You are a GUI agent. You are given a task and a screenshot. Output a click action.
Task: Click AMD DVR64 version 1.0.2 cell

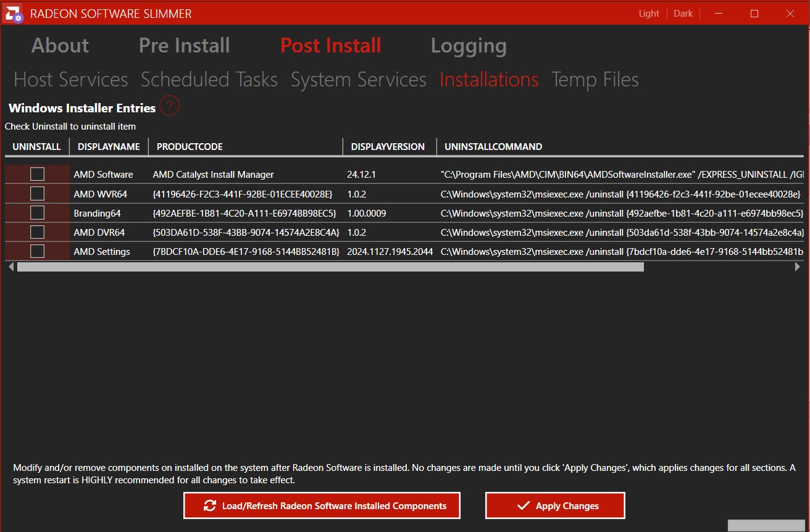(390, 232)
